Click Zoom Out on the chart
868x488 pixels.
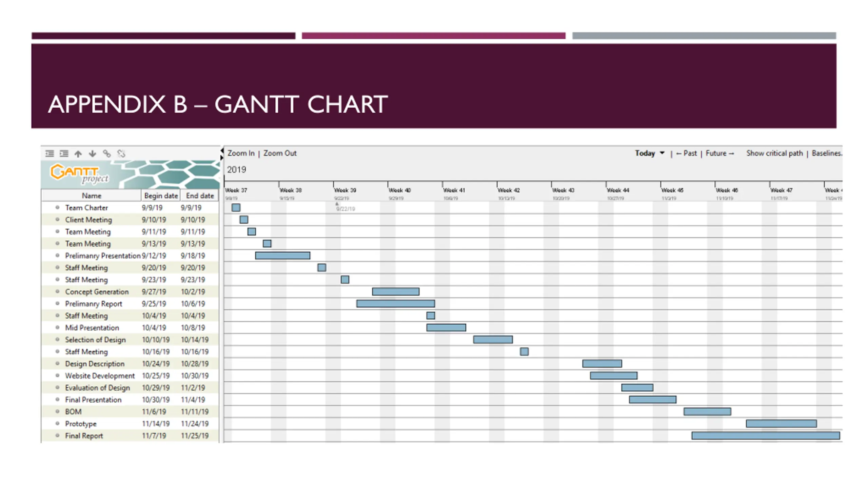[280, 153]
